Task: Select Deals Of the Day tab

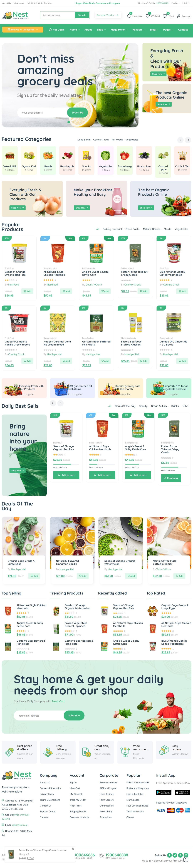Action: tap(125, 406)
